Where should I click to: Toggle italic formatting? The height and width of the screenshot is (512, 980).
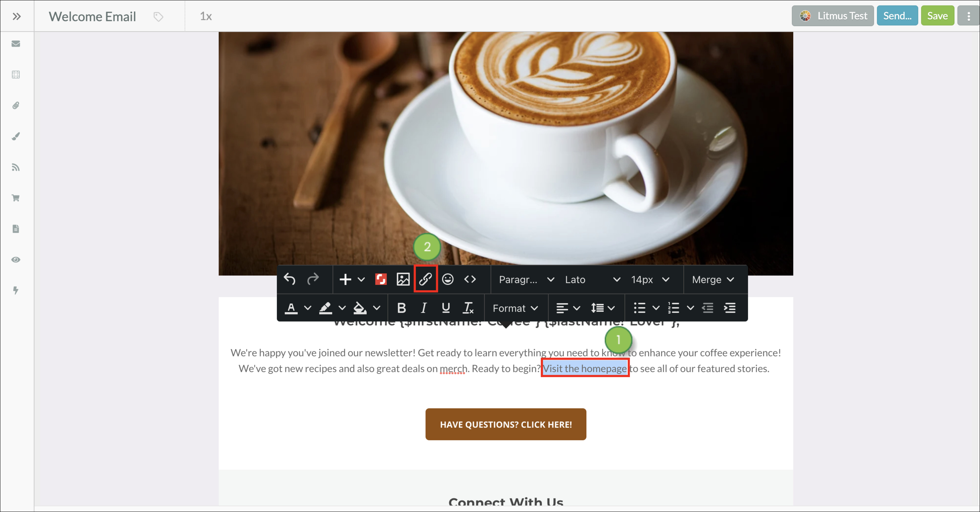[423, 308]
